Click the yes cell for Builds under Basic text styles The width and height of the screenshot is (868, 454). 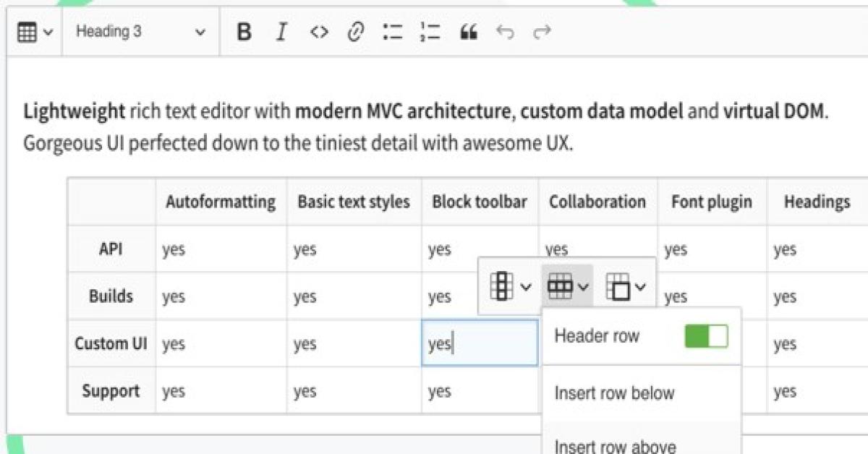354,296
